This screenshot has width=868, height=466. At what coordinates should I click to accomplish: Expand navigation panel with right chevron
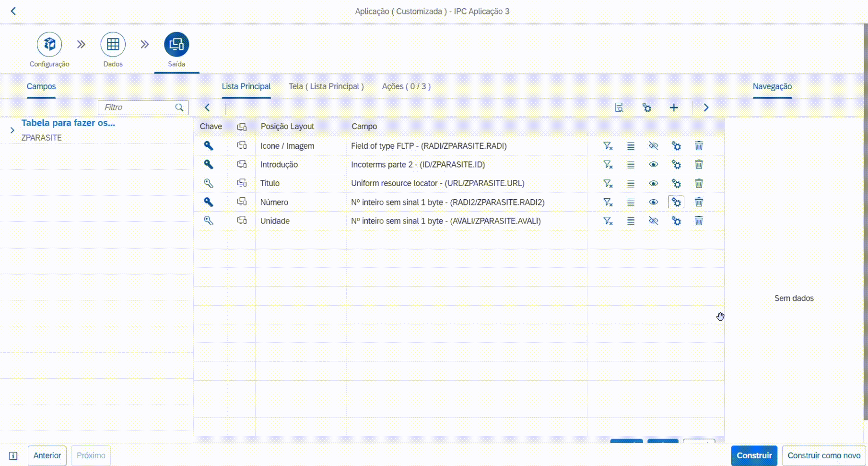pos(705,108)
